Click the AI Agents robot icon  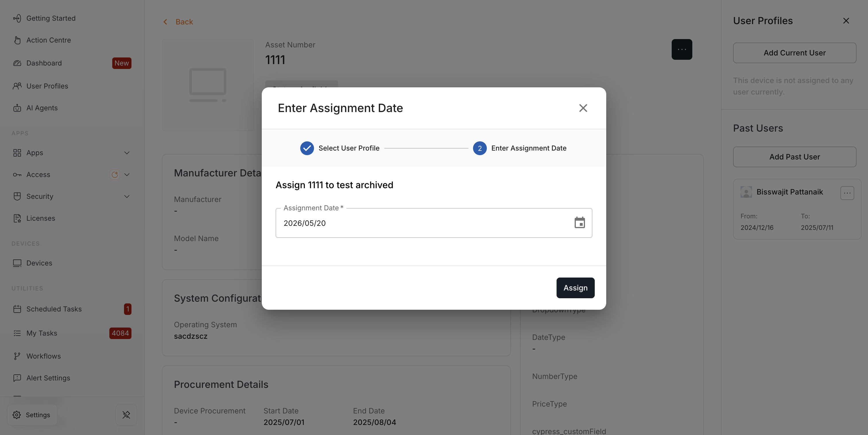coord(17,108)
